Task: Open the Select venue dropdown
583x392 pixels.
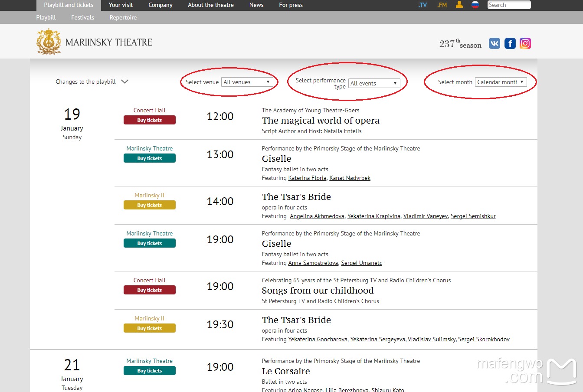Action: point(247,82)
